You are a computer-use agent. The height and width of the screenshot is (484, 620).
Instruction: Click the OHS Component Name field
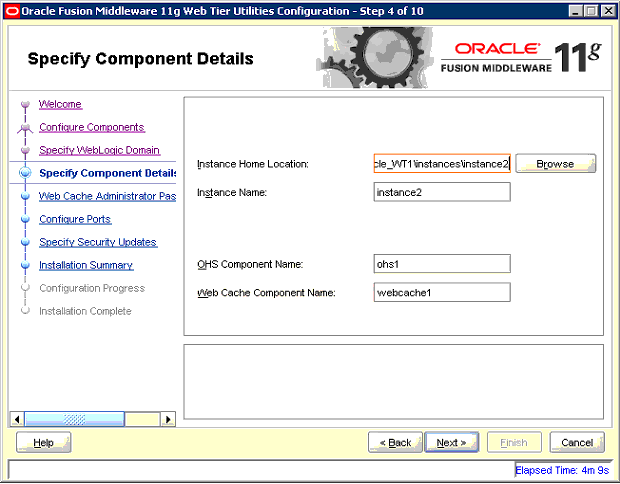442,264
